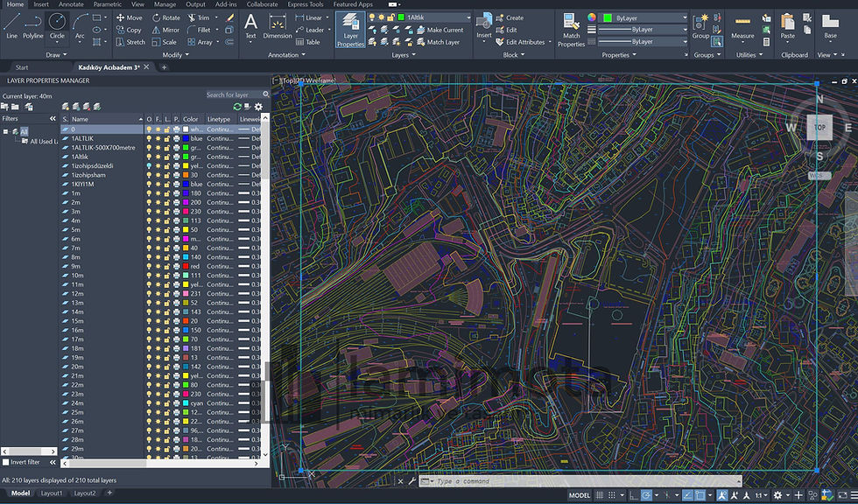Expand the Modify panel dropdown
The image size is (858, 504).
pos(176,54)
